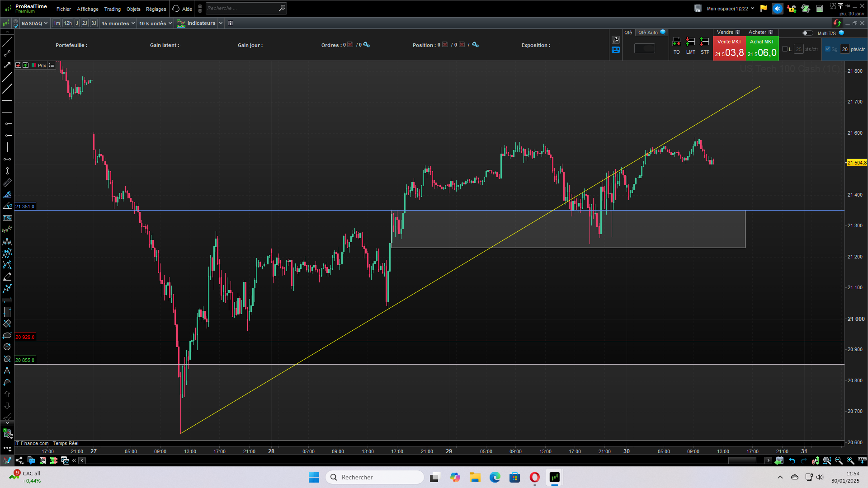Screen dimensions: 868x488
Task: Click the undo arrow in bottom toolbar
Action: click(792, 460)
